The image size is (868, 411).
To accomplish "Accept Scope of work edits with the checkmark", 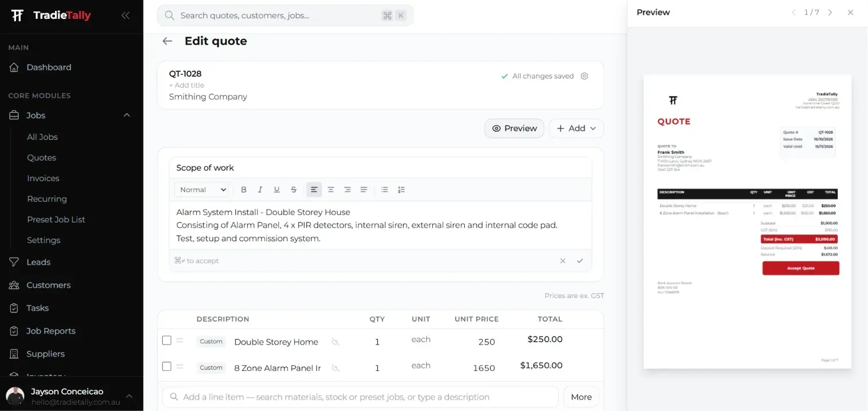I will 580,261.
